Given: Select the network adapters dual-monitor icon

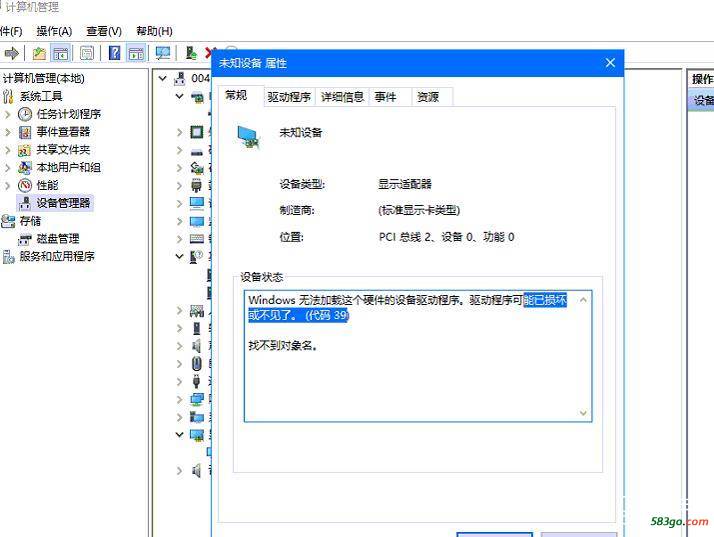Looking at the screenshot, I should click(197, 399).
